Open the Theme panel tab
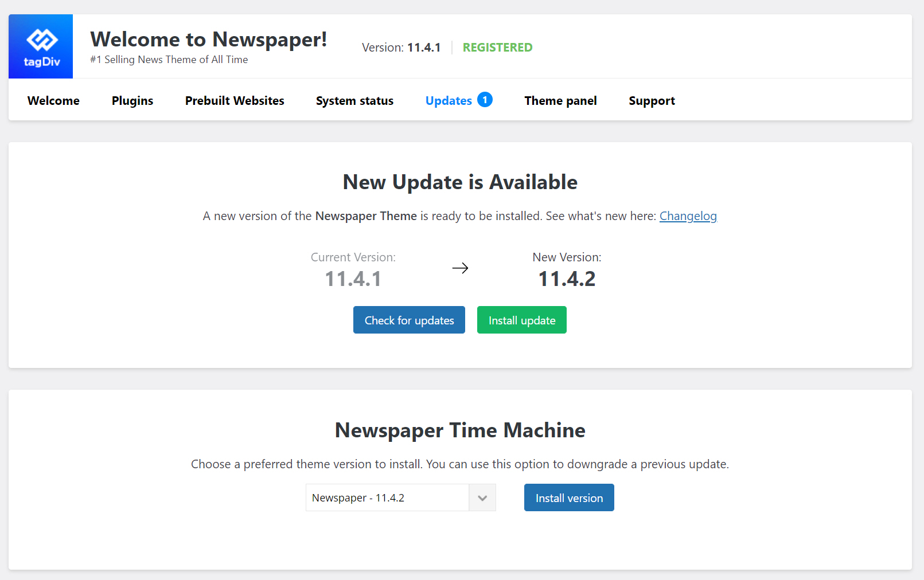This screenshot has height=580, width=924. click(560, 101)
